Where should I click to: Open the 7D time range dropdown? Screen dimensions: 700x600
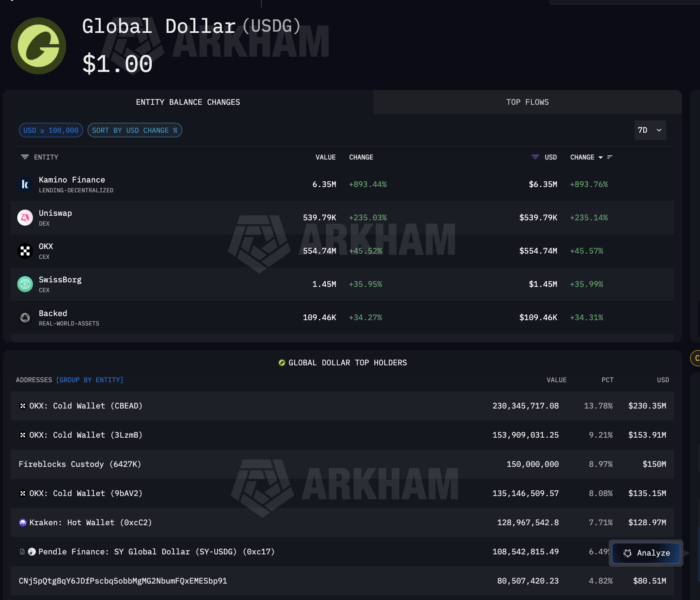(650, 130)
